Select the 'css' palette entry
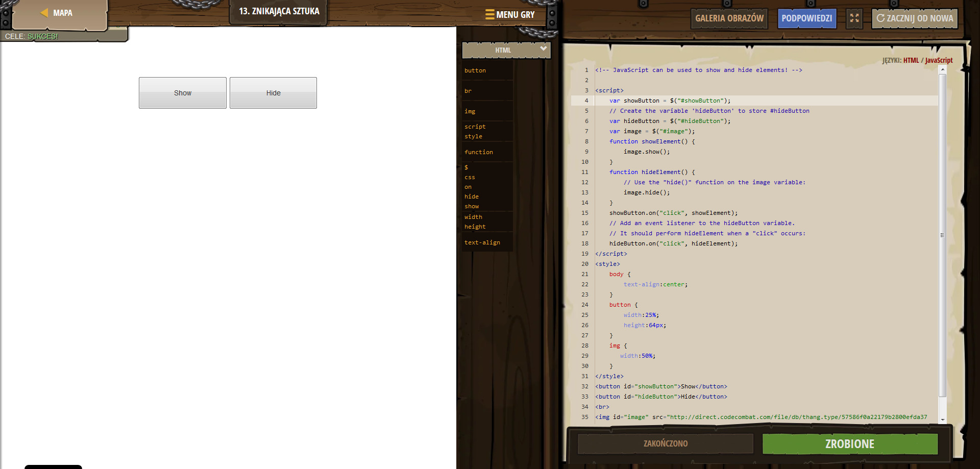The image size is (980, 469). tap(470, 177)
